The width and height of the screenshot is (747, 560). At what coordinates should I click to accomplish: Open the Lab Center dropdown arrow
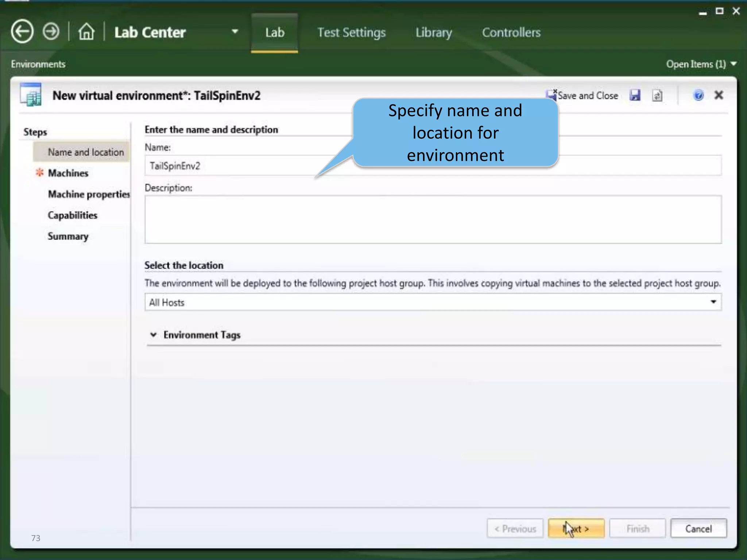[235, 32]
